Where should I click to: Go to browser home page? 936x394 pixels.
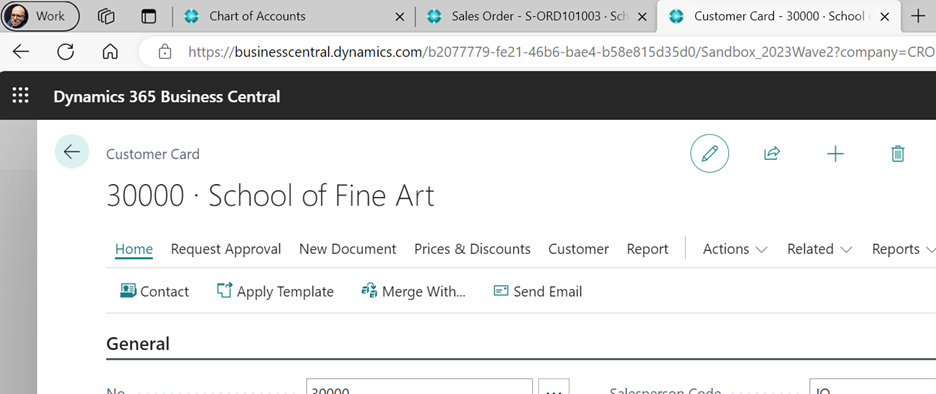tap(110, 52)
